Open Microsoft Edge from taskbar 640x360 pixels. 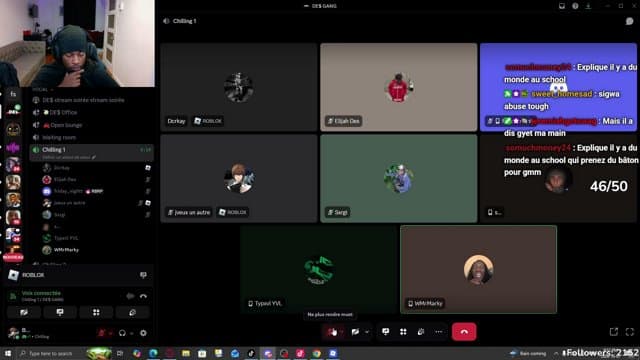tap(153, 353)
